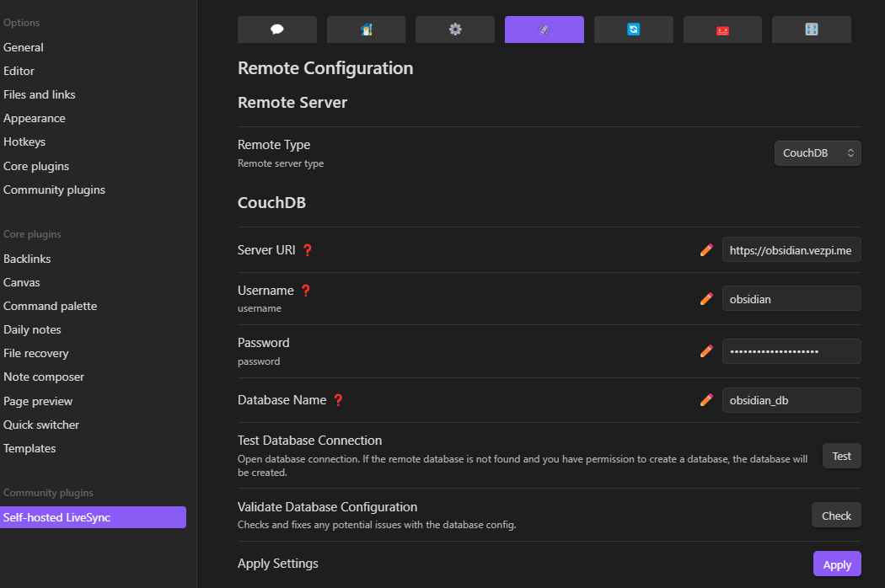The width and height of the screenshot is (885, 588).
Task: Open Hotkeys settings in the sidebar
Action: click(24, 142)
